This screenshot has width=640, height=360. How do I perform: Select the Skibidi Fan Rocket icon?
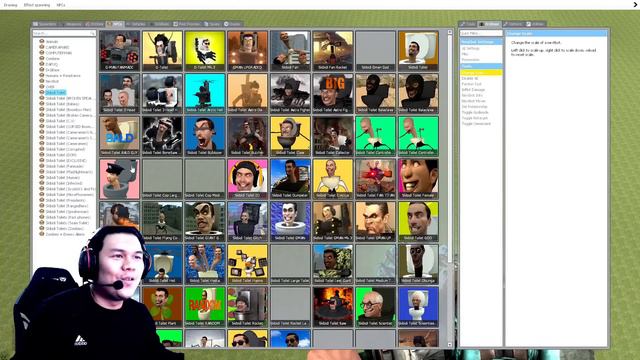click(333, 51)
